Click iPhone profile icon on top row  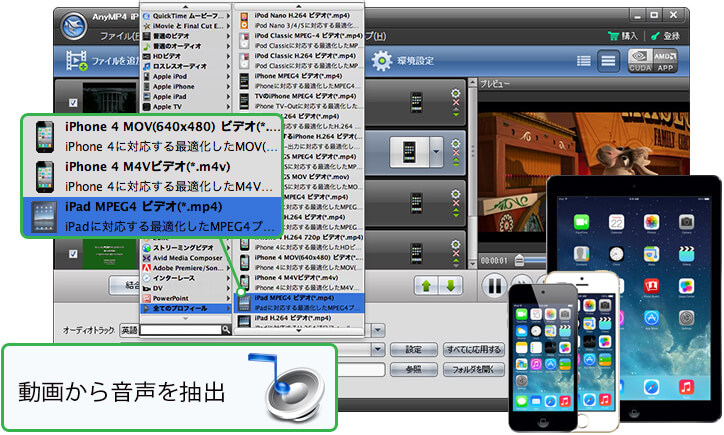[x=416, y=102]
